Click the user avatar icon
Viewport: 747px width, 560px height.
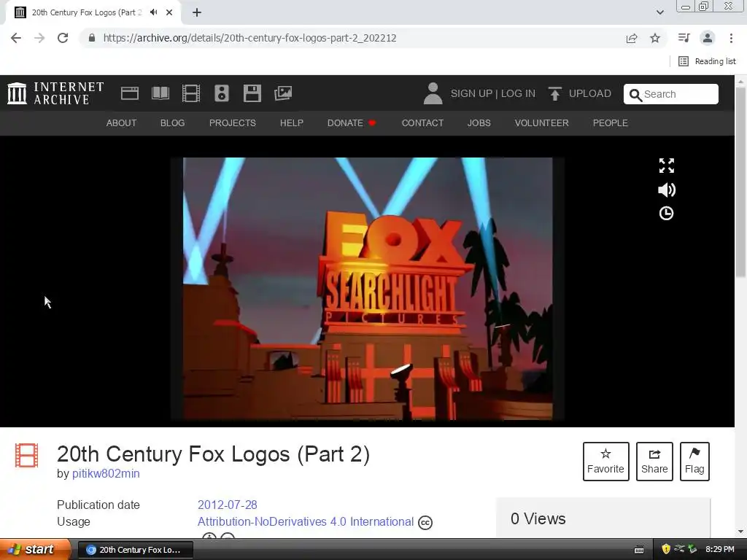coord(433,93)
